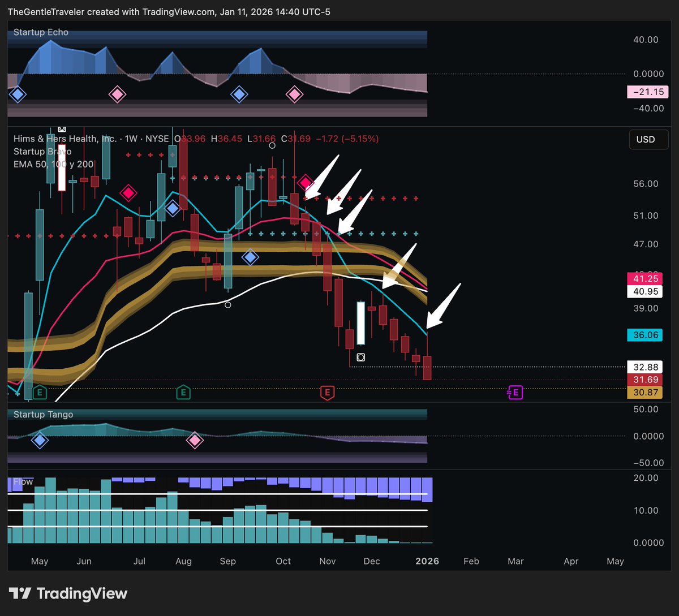
Task: Click the blue diamond signal on the late-July candle
Action: [x=172, y=208]
